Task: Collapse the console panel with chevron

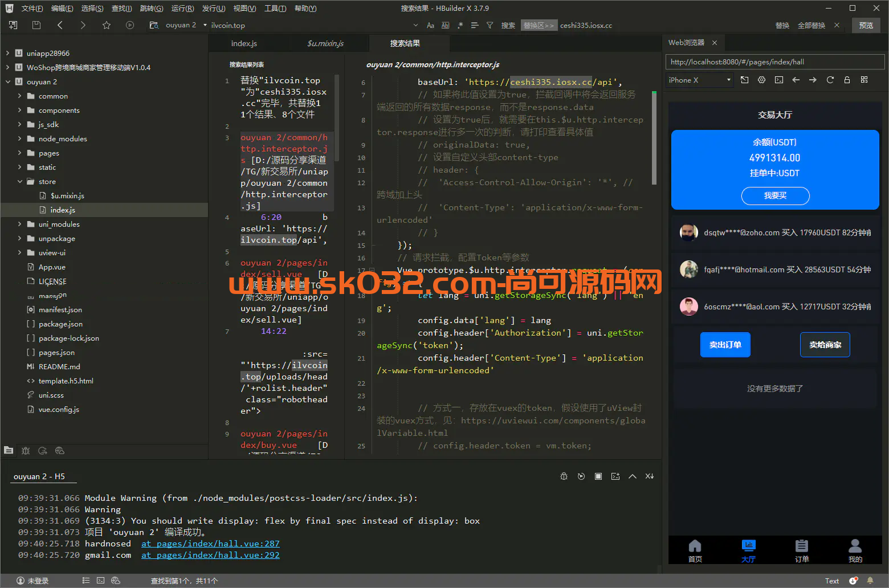Action: point(633,476)
